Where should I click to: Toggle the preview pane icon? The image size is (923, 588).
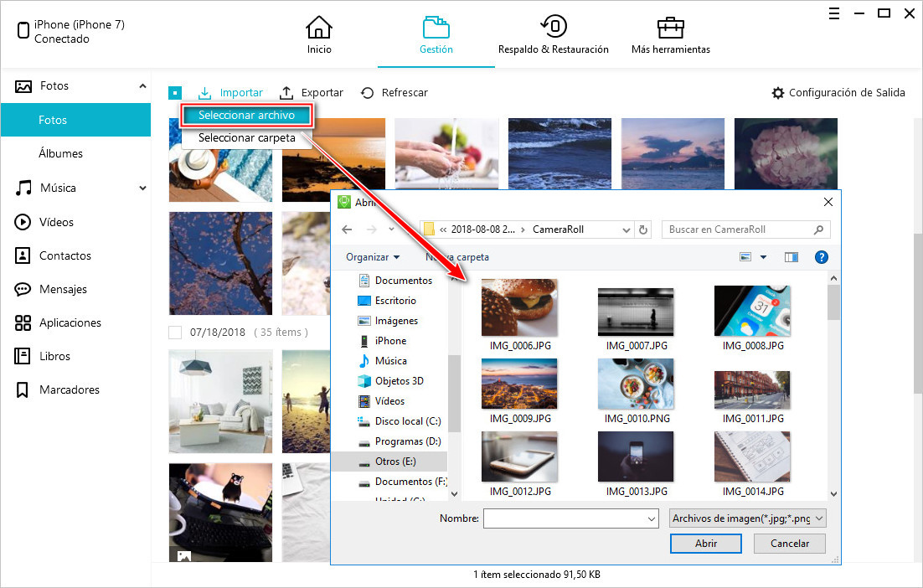(x=792, y=257)
